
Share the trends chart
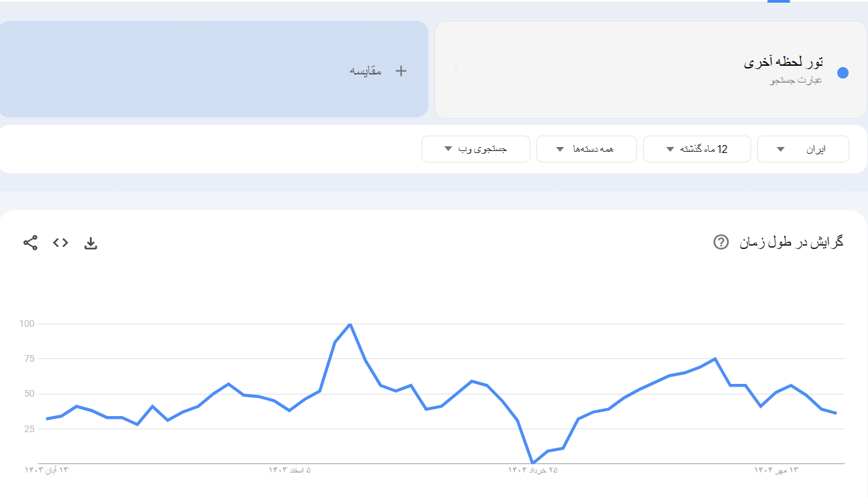28,243
